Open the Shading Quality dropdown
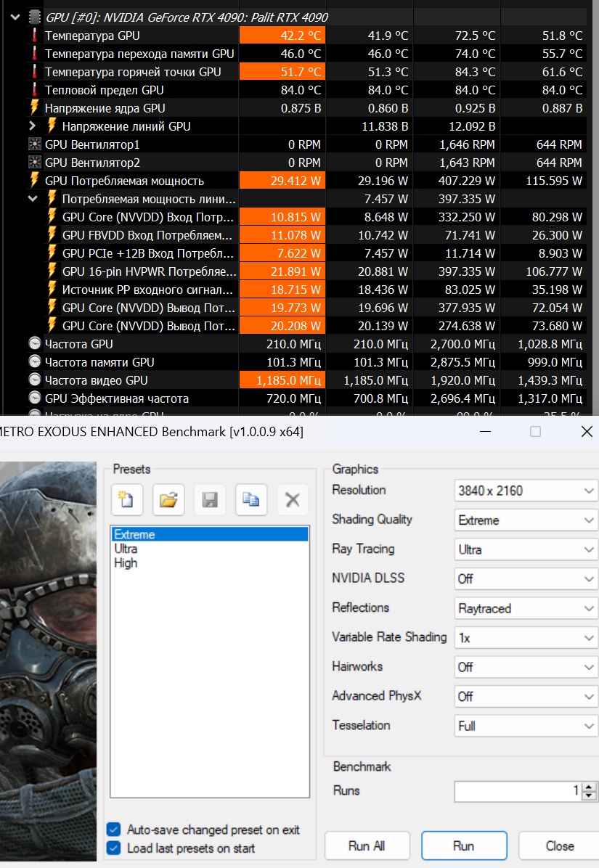The height and width of the screenshot is (868, 599). (x=526, y=520)
